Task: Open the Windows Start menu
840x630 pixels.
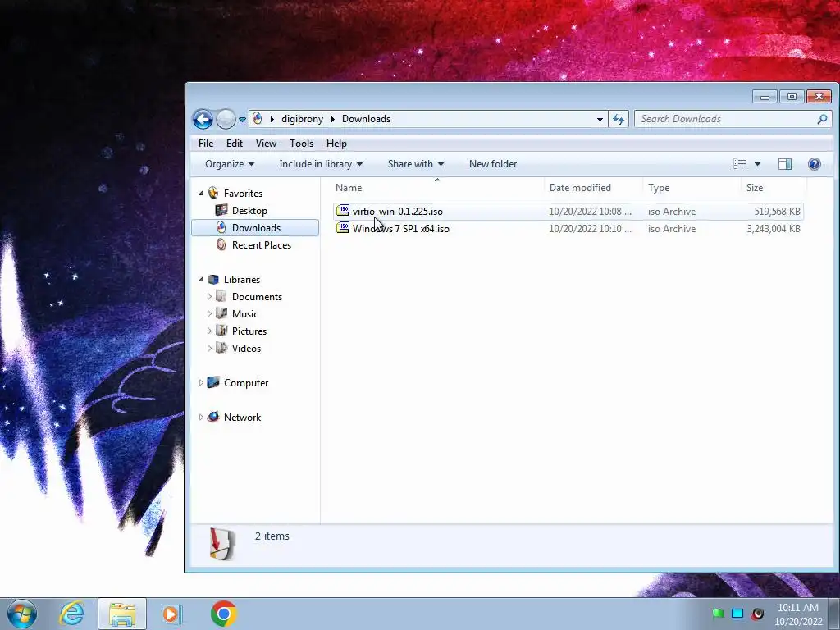Action: 22,614
